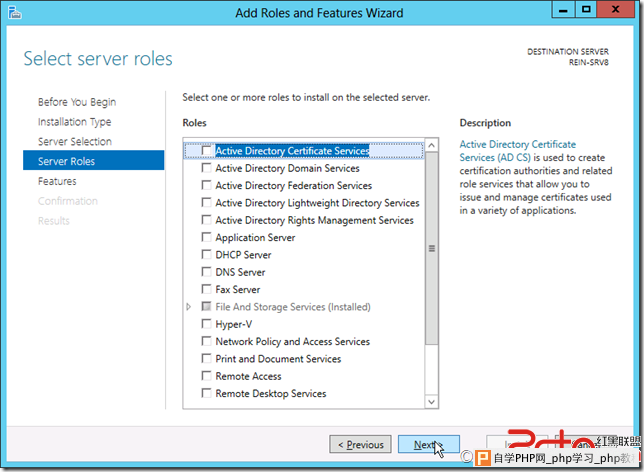Viewport: 644px width, 472px height.
Task: Click roles list scroll up arrow
Action: pos(431,145)
